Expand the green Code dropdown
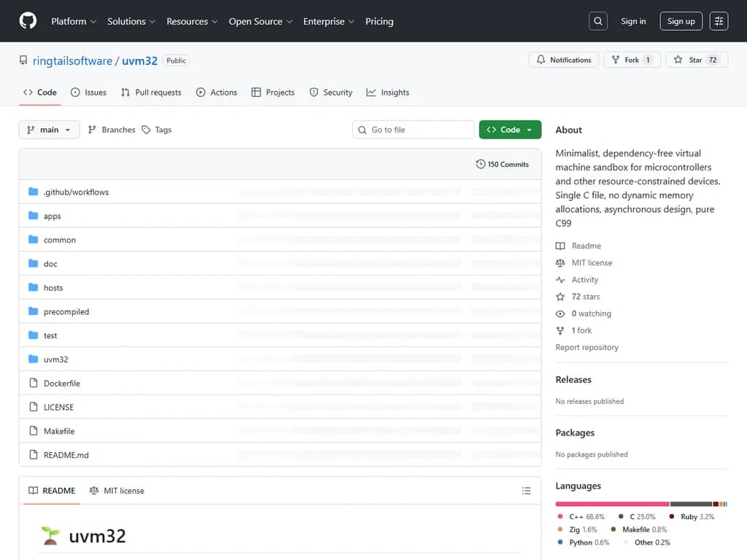This screenshot has height=560, width=747. [510, 129]
